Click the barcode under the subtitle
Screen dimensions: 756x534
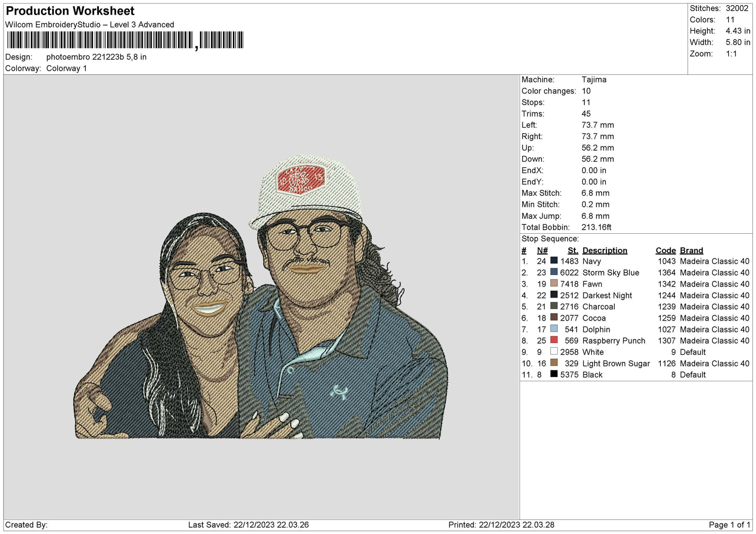click(x=125, y=40)
